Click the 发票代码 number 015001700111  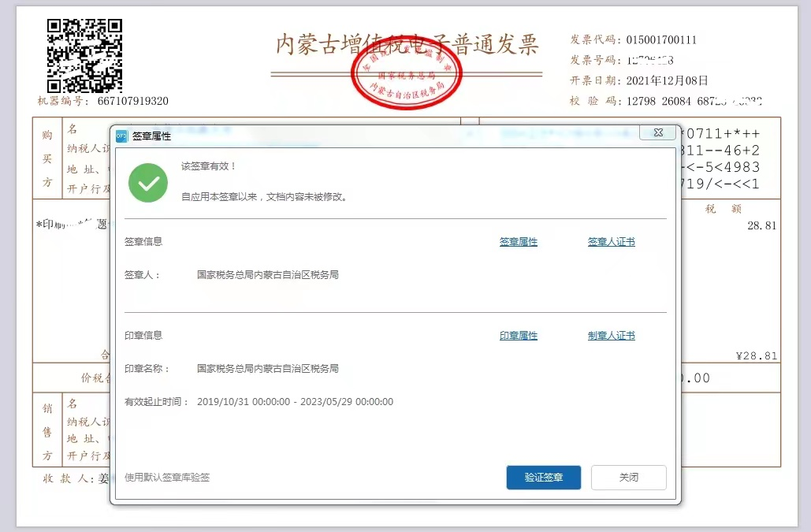661,40
